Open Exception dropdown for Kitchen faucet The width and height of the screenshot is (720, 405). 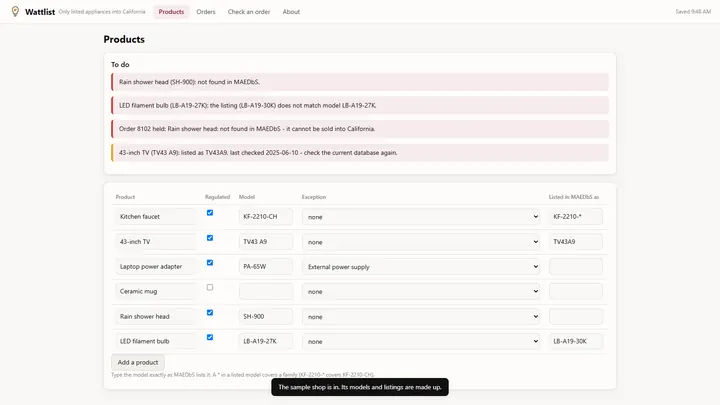pyautogui.click(x=421, y=217)
